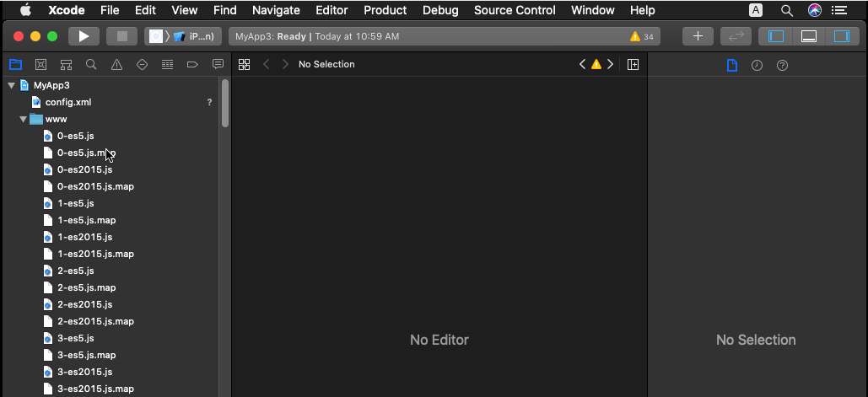Open the Debug navigator
This screenshot has width=868, height=397.
[x=167, y=65]
